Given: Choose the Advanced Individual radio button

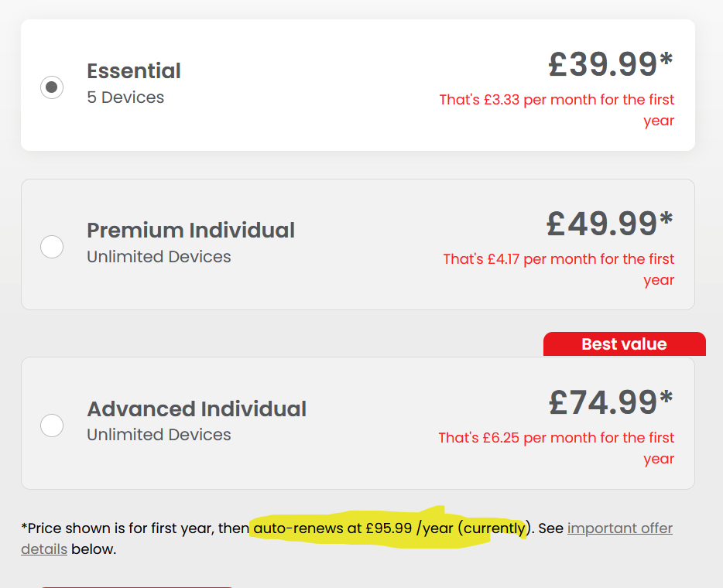Looking at the screenshot, I should pyautogui.click(x=52, y=425).
